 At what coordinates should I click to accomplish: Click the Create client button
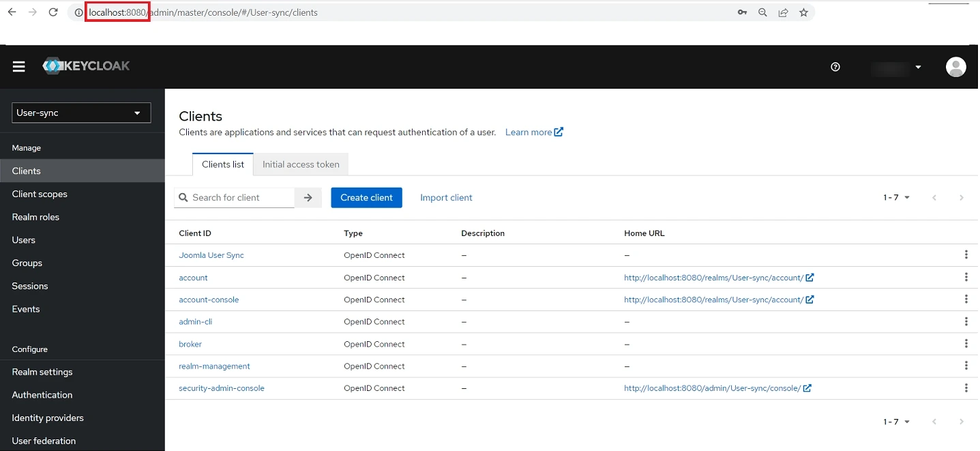[x=366, y=197]
